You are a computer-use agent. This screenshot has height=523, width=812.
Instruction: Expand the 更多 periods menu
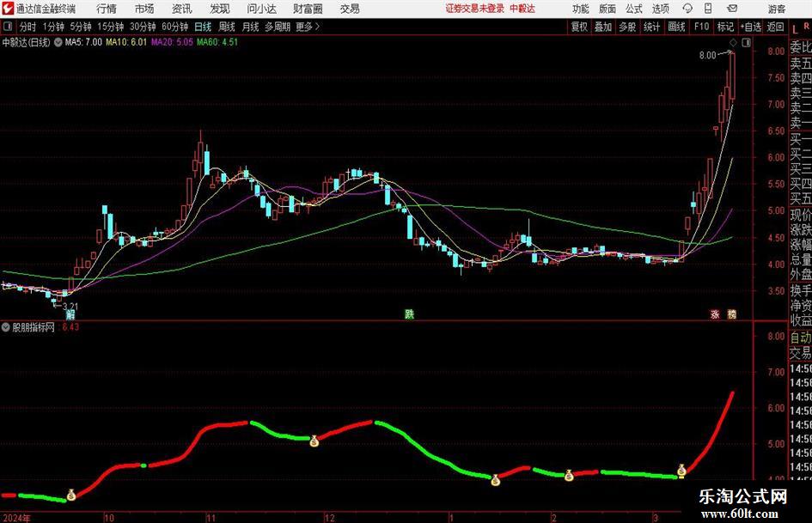coord(308,27)
